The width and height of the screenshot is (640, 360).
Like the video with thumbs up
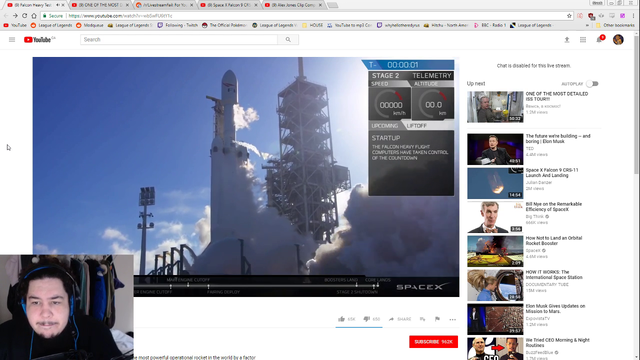point(342,319)
